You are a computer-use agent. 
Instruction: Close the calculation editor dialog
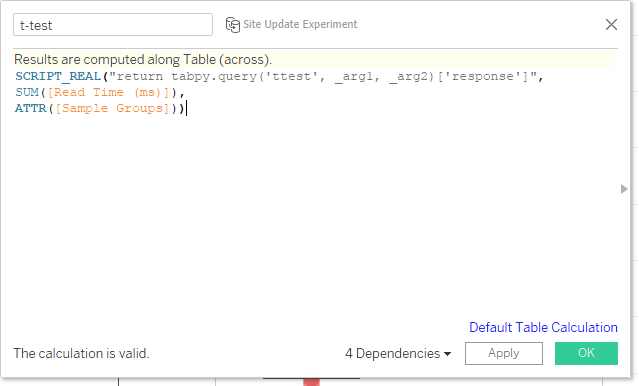(611, 24)
